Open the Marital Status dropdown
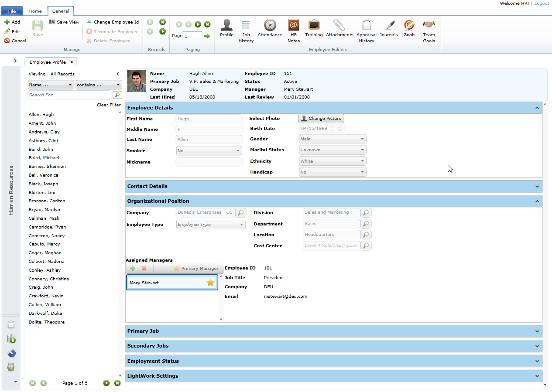The width and height of the screenshot is (552, 392). (333, 150)
